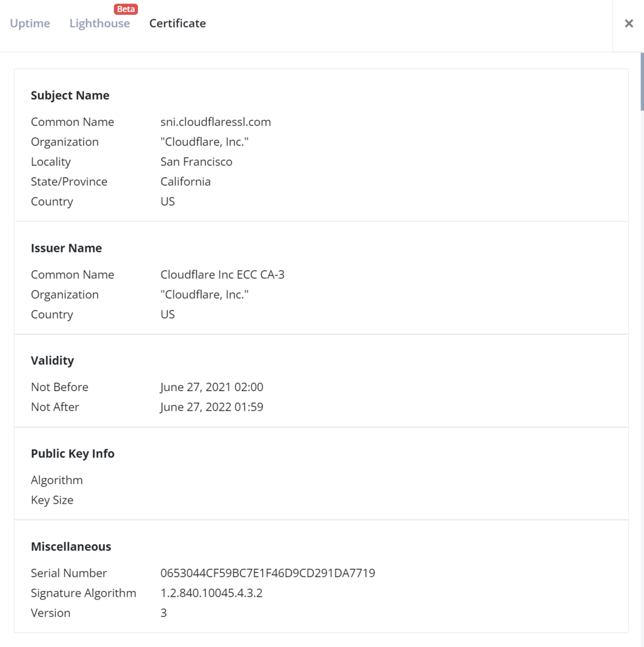Click the Cloudflare Inc ECC CA-3 issuer value

222,275
